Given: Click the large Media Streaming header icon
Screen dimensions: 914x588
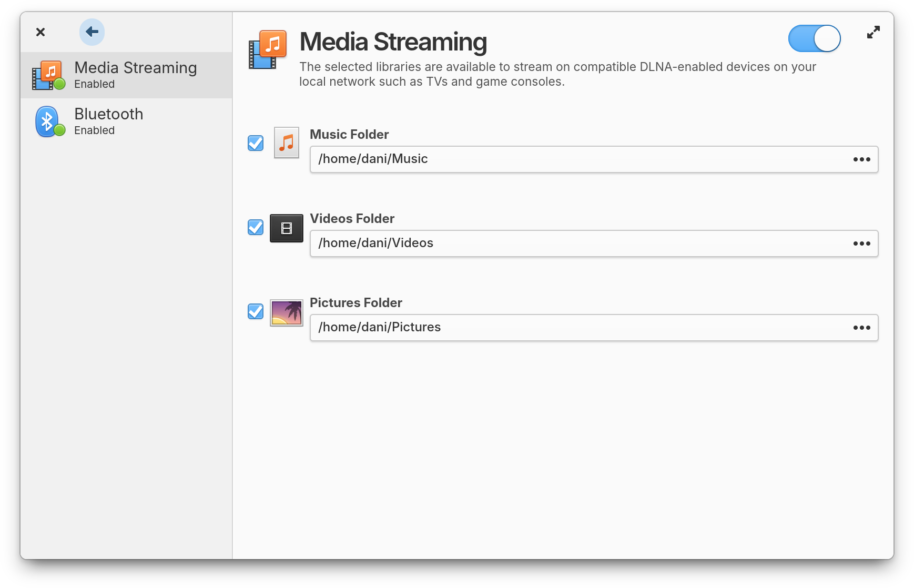Looking at the screenshot, I should click(268, 49).
